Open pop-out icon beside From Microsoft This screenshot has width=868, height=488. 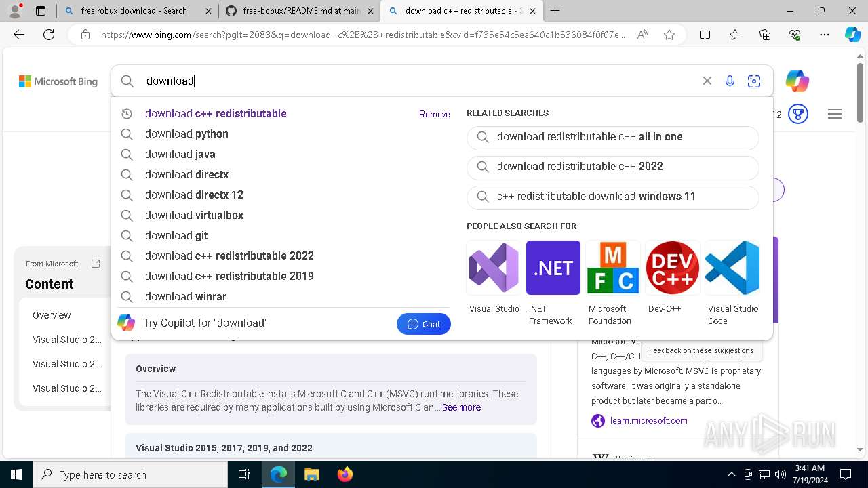[x=96, y=264]
